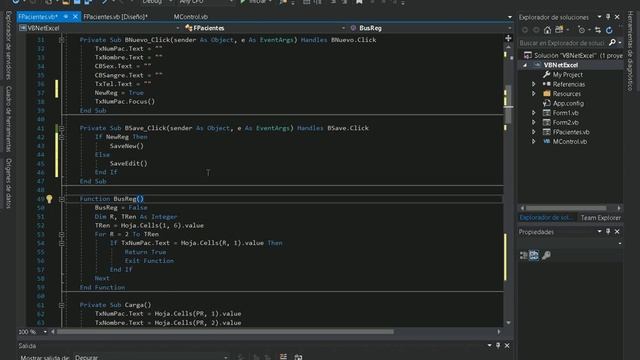Click the split editor icon above the scrollbar
This screenshot has height=360, width=640.
508,38
